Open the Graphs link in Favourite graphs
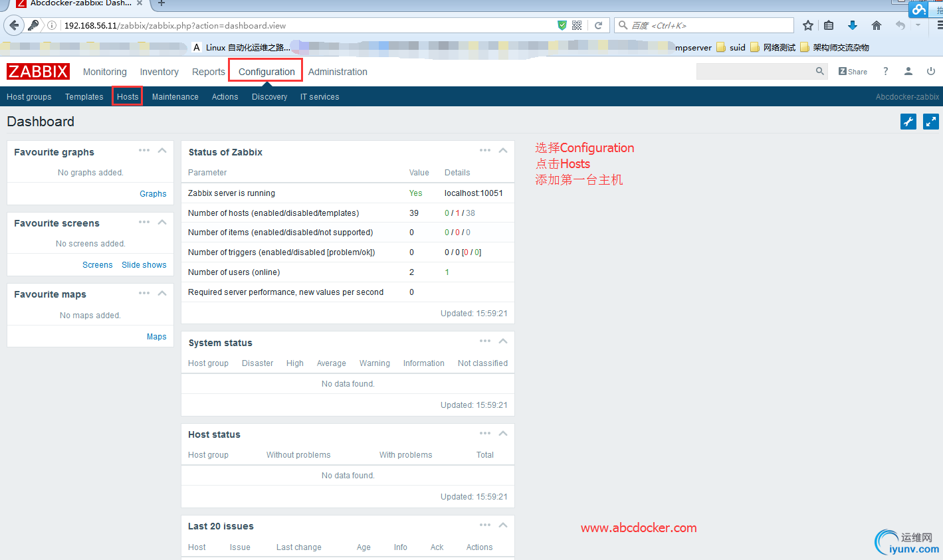This screenshot has width=943, height=560. [153, 194]
